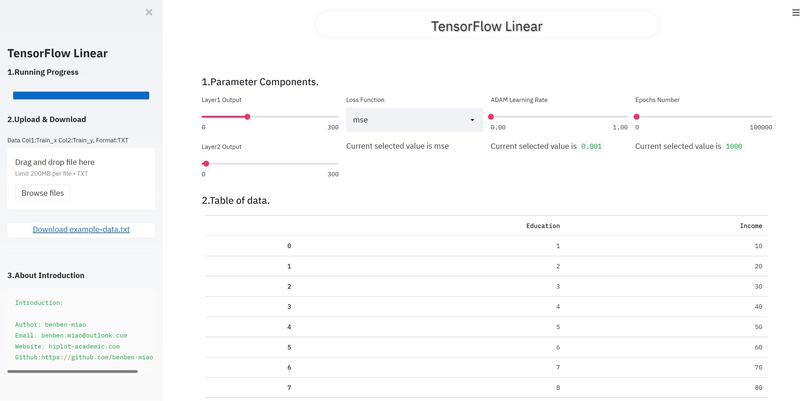Viewport: 800px width, 401px height.
Task: Click the Running Progress bar
Action: click(81, 95)
